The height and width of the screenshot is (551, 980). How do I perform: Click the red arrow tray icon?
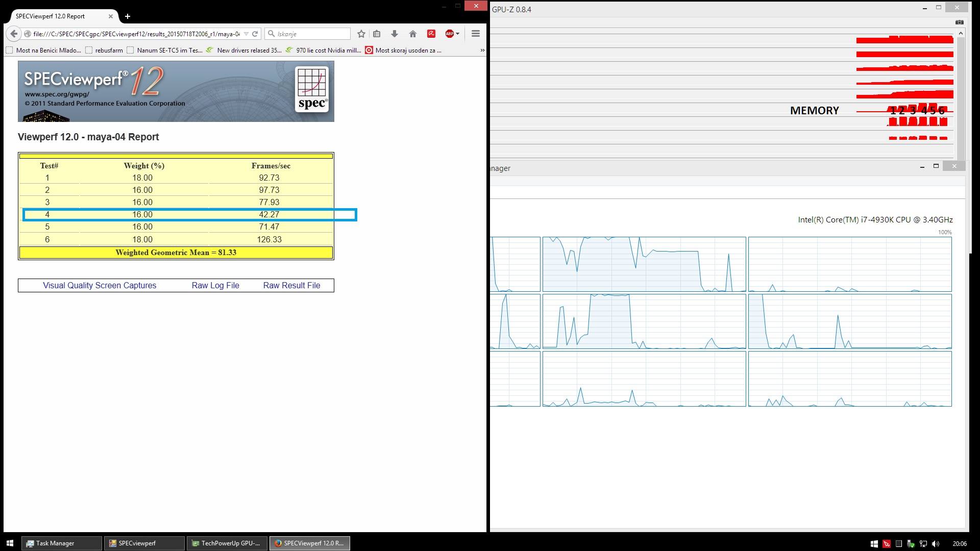[887, 544]
